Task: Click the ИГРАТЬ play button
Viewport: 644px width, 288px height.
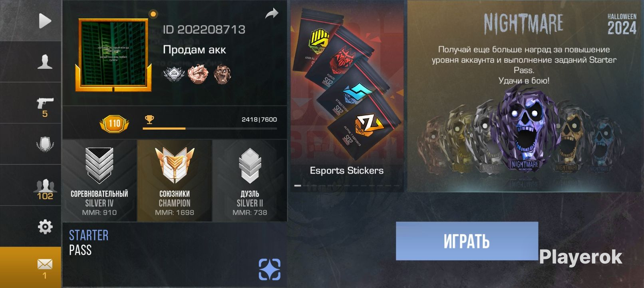Action: (x=467, y=241)
